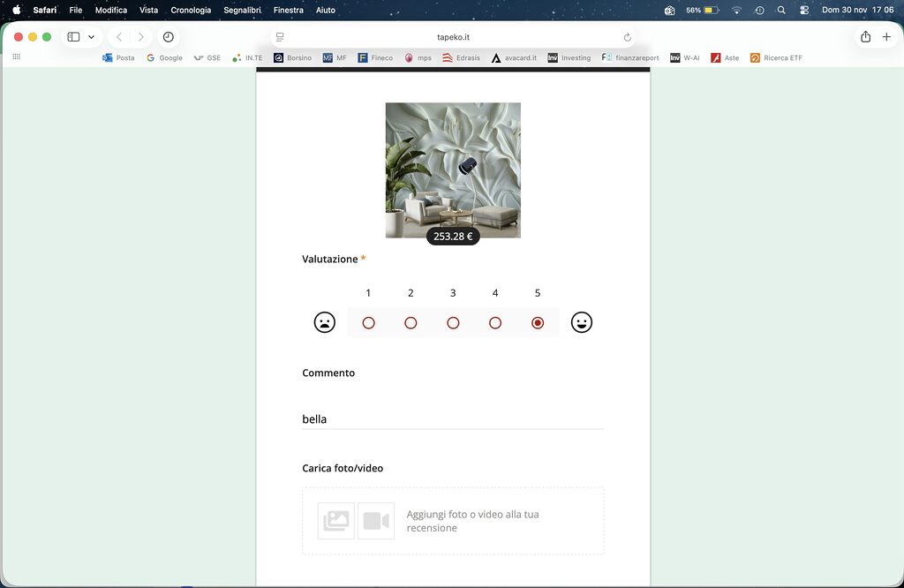Toggle the Safari sidebar icon
The width and height of the screenshot is (904, 588).
tap(73, 37)
